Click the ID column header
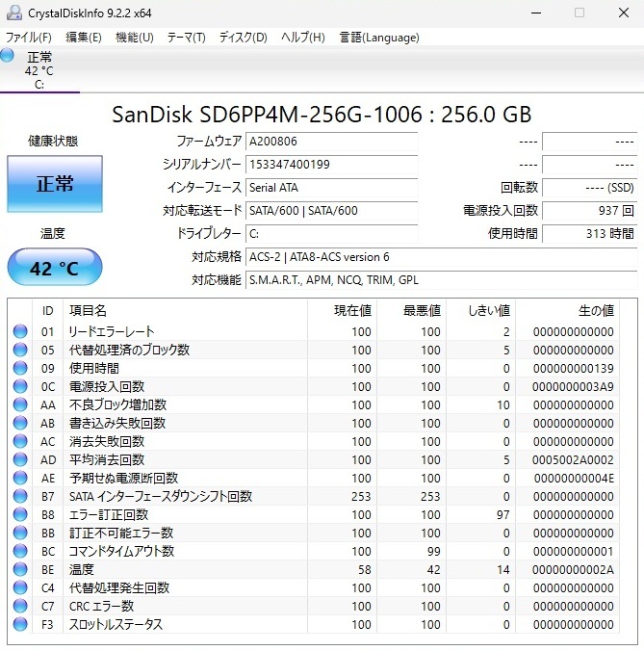Screen dimensions: 644x651 point(48,310)
